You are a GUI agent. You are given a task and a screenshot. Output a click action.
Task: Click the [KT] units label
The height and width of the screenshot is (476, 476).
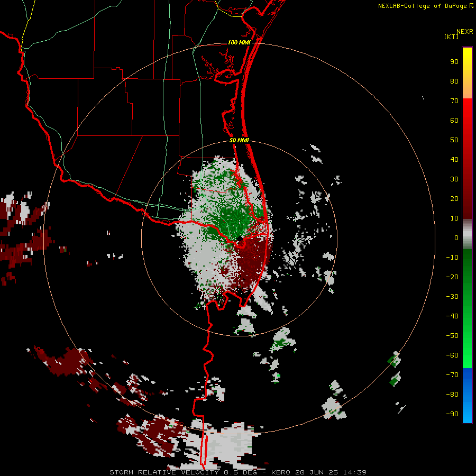(452, 36)
